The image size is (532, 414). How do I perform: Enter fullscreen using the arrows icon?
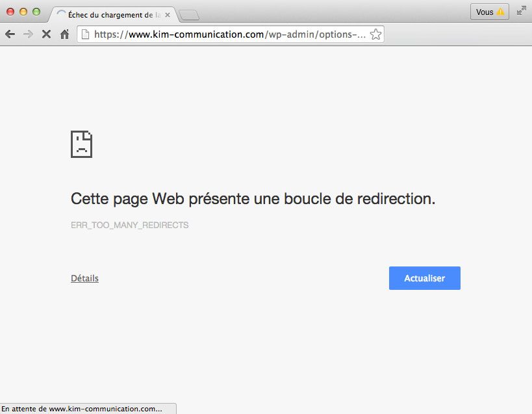[x=521, y=11]
